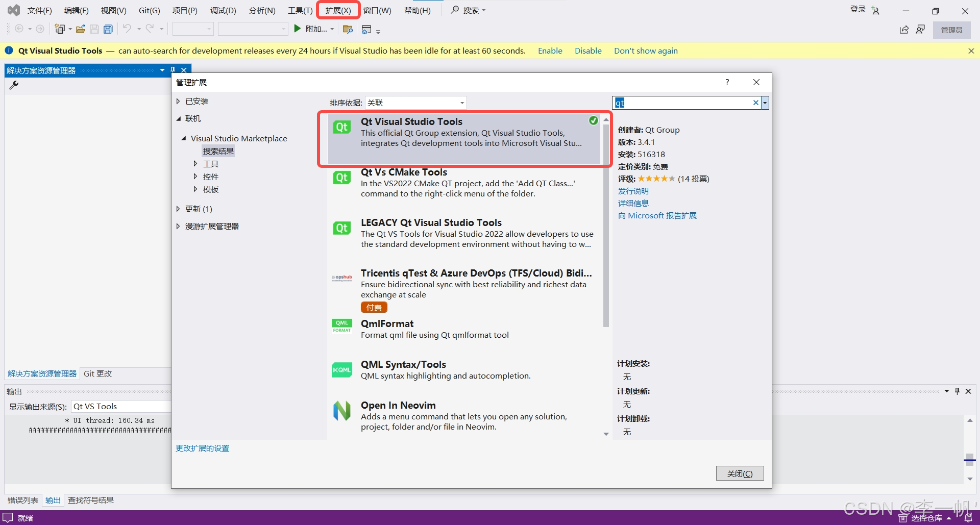The height and width of the screenshot is (525, 980).
Task: Click the notification bell in status bar
Action: coord(968,517)
